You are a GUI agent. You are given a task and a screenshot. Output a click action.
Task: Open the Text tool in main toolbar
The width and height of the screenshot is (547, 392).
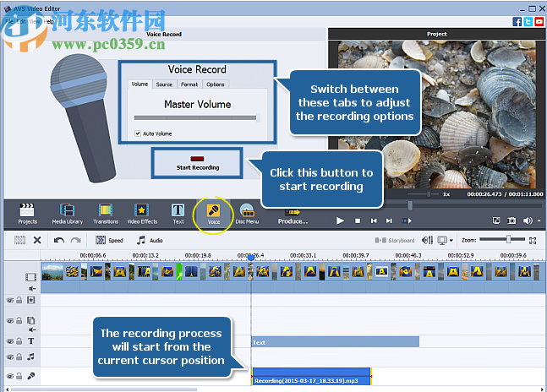click(x=178, y=214)
